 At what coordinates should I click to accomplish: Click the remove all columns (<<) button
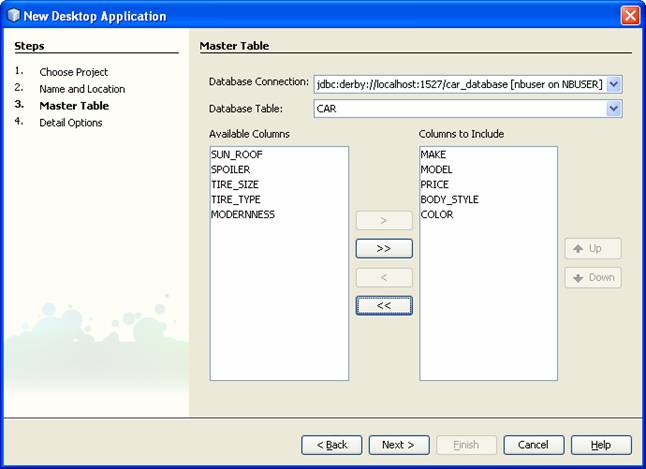point(384,306)
